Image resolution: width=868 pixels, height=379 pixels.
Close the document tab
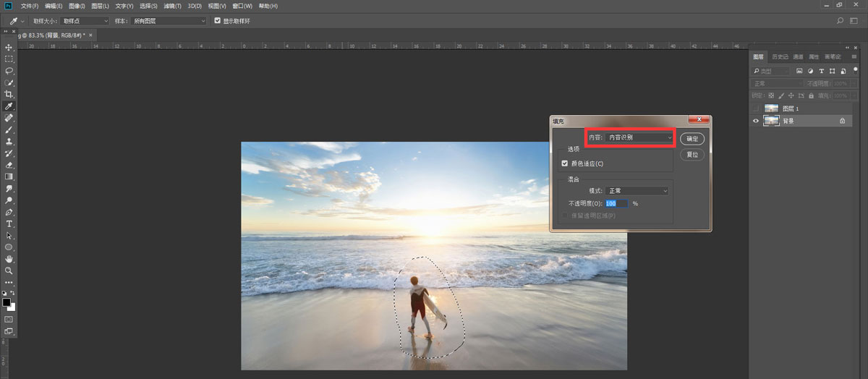(x=90, y=34)
